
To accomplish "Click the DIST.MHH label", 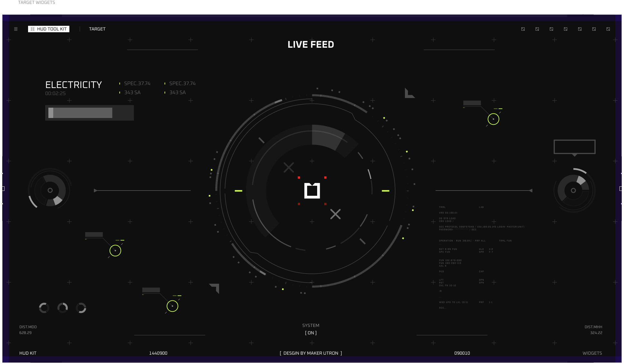I will pos(593,327).
